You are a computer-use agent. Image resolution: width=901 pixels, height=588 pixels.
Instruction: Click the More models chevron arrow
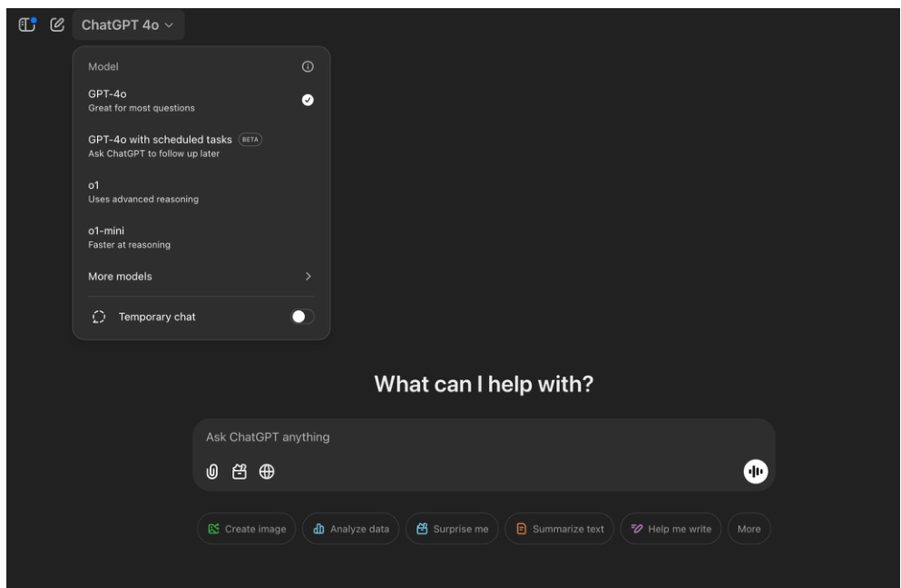click(x=308, y=277)
